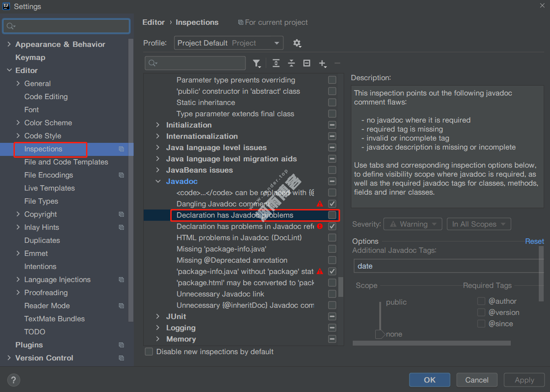
Task: Click project-level icon next to File Encodings
Action: (x=121, y=175)
